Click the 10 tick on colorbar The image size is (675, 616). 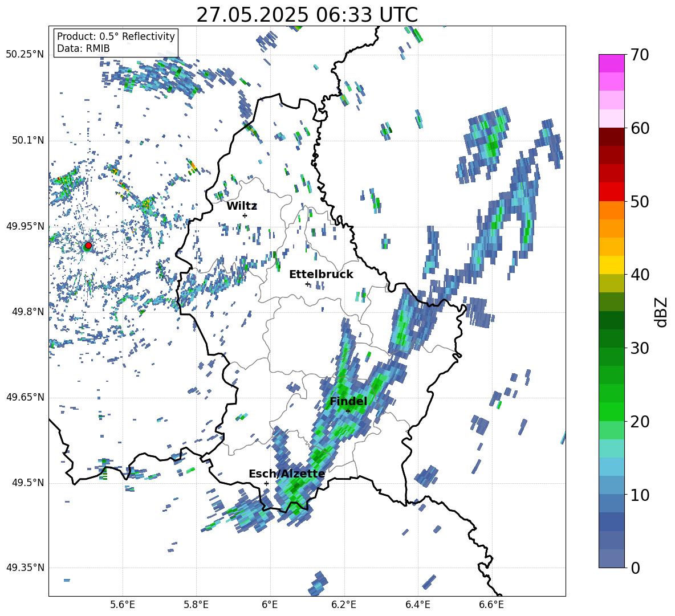[x=640, y=495]
